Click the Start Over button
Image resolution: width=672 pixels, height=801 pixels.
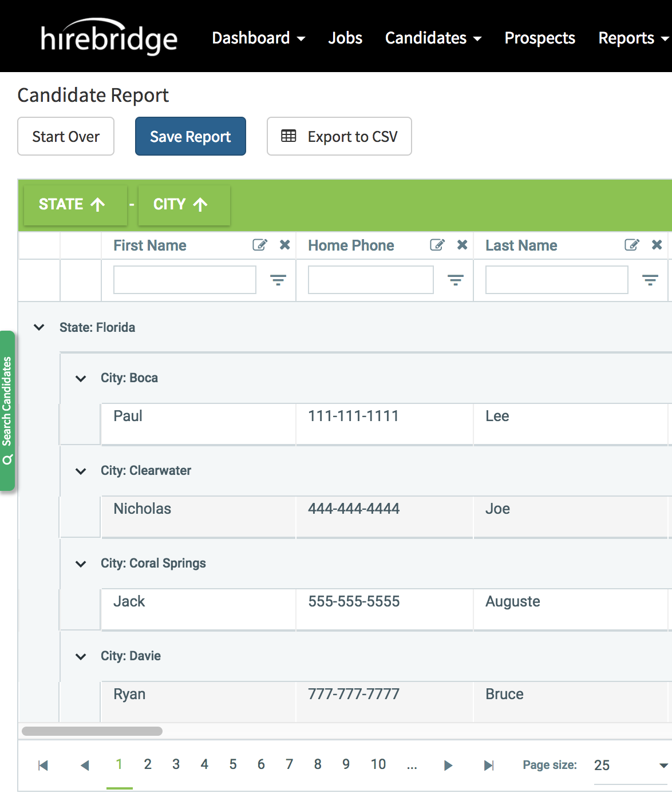65,136
